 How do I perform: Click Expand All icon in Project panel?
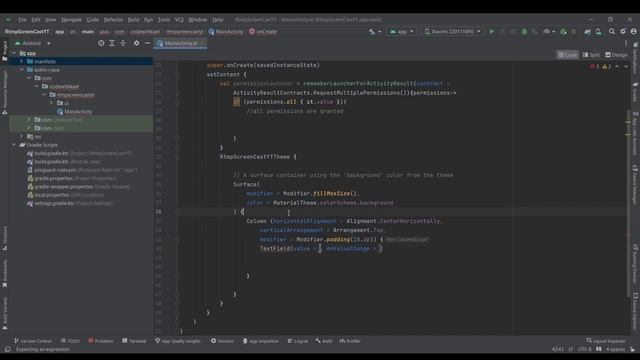112,43
